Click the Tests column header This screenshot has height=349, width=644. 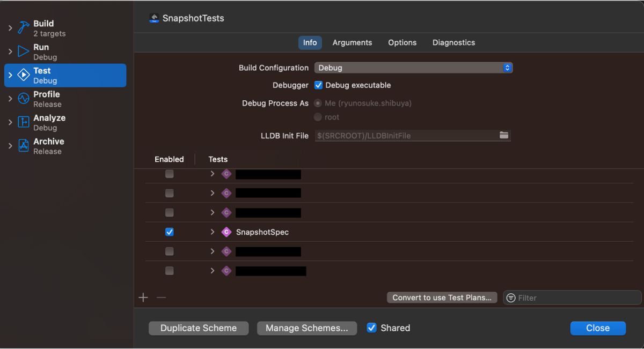(218, 159)
